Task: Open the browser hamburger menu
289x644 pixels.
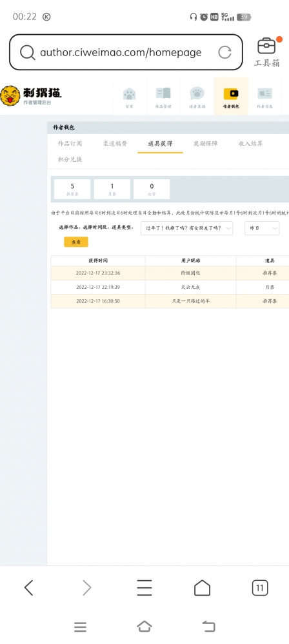Action: point(144,588)
